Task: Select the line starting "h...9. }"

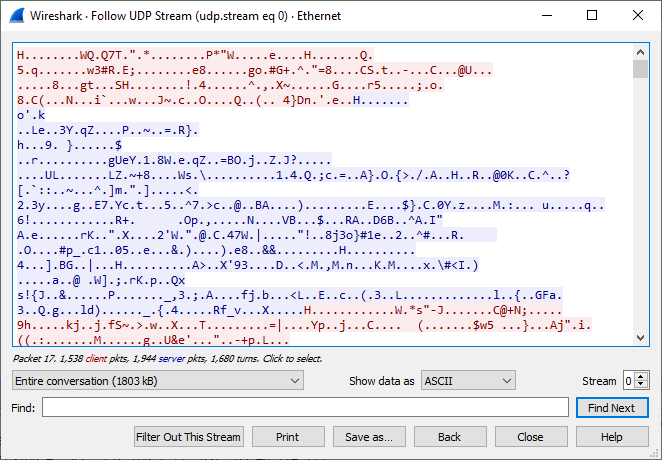Action: 70,145
